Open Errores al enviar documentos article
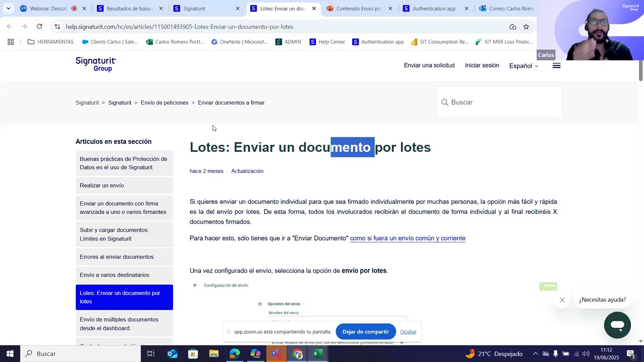The width and height of the screenshot is (644, 362). pos(124,257)
